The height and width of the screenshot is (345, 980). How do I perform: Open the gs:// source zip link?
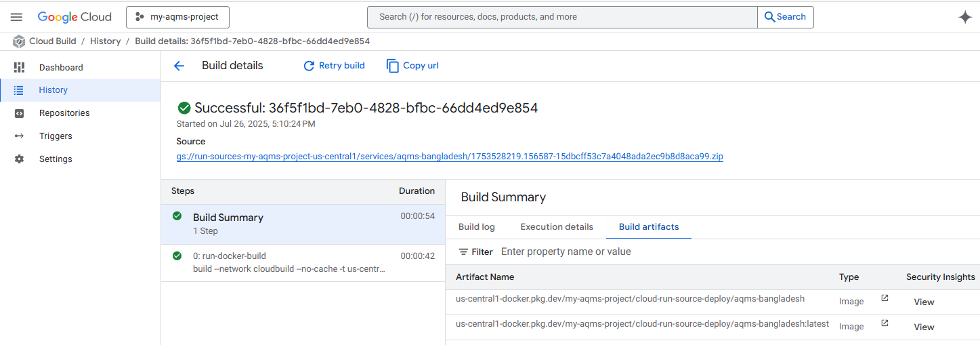point(450,157)
